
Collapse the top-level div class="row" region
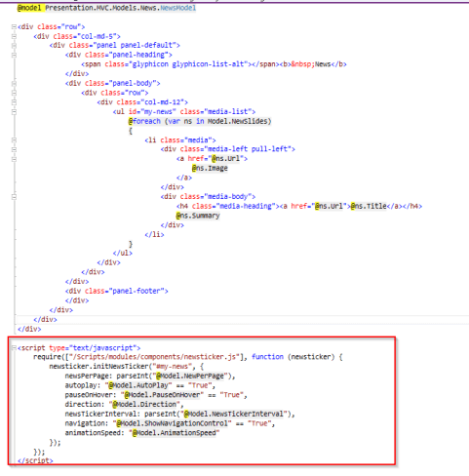coord(14,26)
